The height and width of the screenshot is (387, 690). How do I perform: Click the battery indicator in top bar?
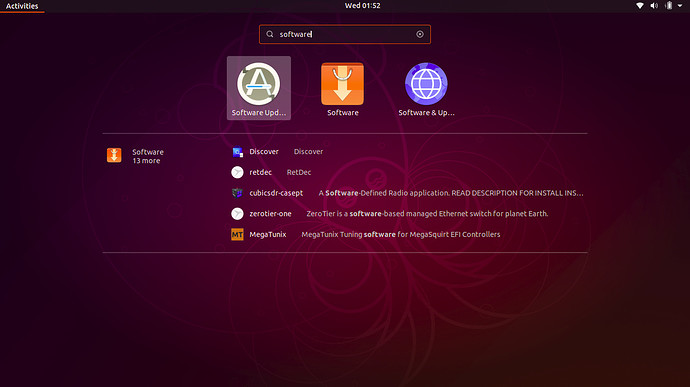tap(669, 6)
